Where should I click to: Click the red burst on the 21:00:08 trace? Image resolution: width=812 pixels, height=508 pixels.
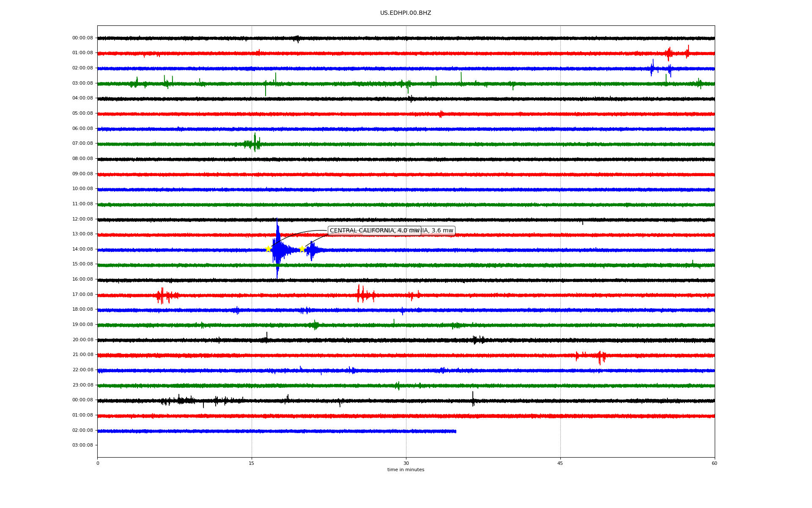pos(600,356)
